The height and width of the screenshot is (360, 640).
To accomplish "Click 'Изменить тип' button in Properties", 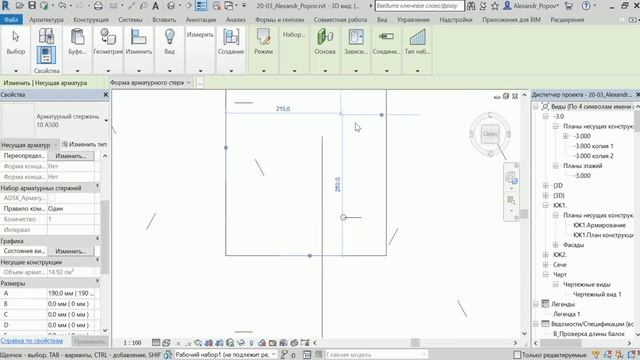I will pyautogui.click(x=84, y=144).
